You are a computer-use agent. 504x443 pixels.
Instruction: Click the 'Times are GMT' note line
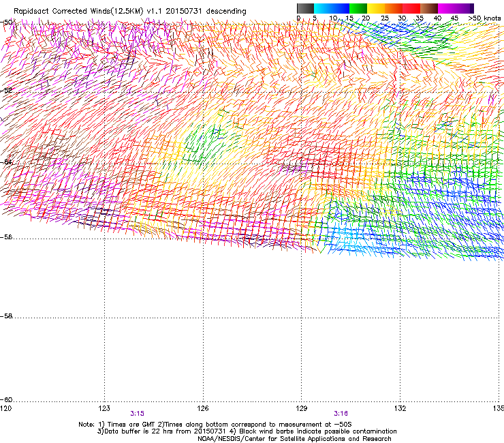click(215, 425)
